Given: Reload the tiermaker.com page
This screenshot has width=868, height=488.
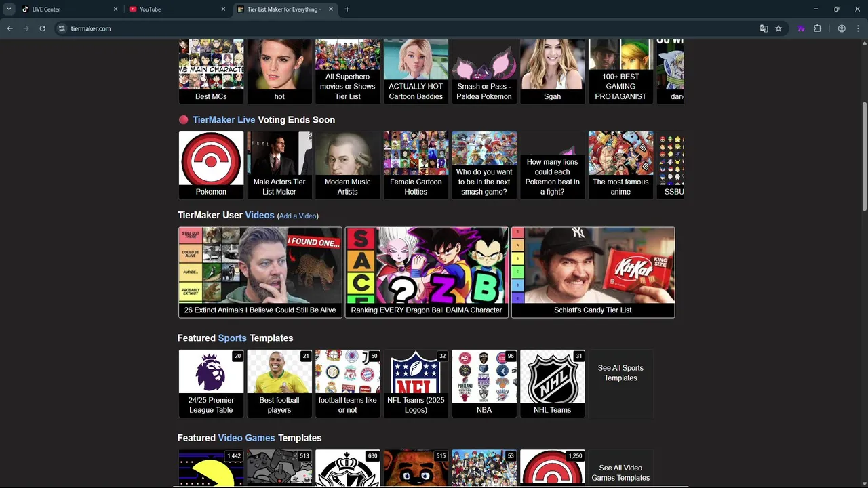Looking at the screenshot, I should tap(42, 28).
